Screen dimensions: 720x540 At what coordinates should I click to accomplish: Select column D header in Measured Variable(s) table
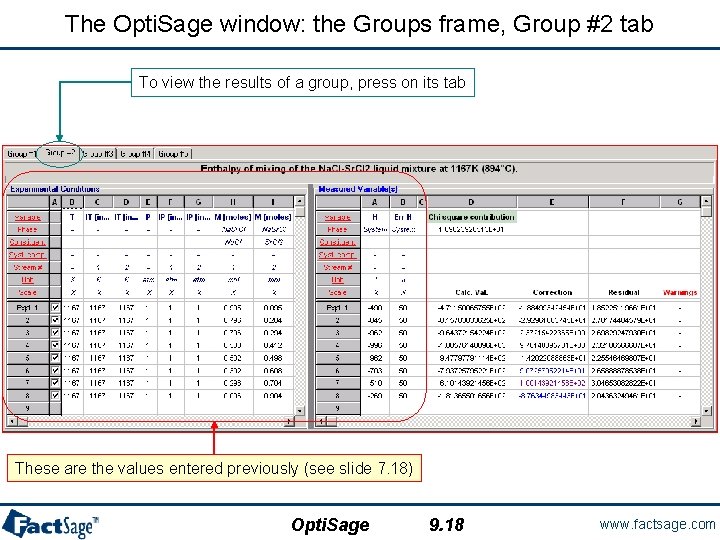click(x=472, y=202)
